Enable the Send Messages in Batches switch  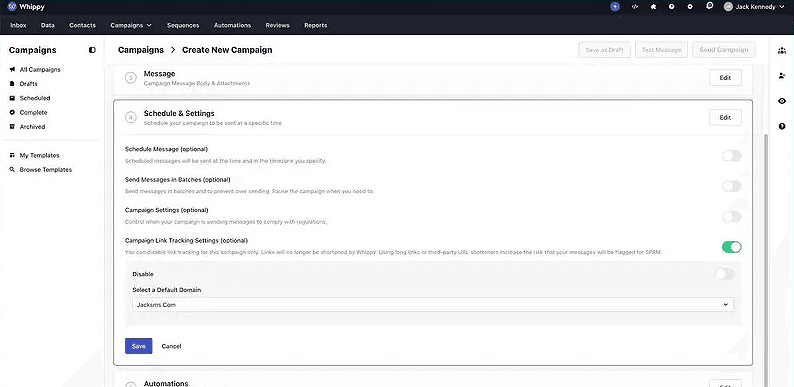(x=731, y=186)
